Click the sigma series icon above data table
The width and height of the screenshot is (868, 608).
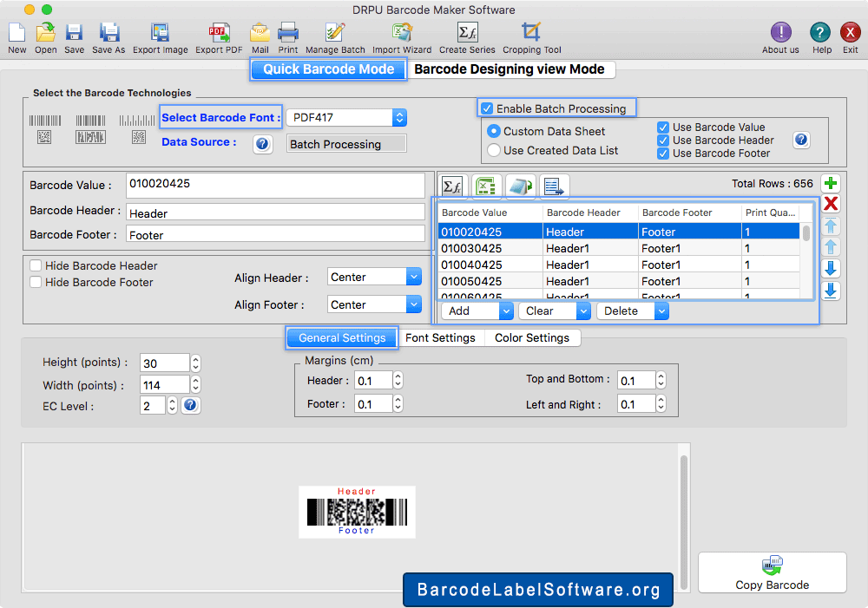pos(452,186)
